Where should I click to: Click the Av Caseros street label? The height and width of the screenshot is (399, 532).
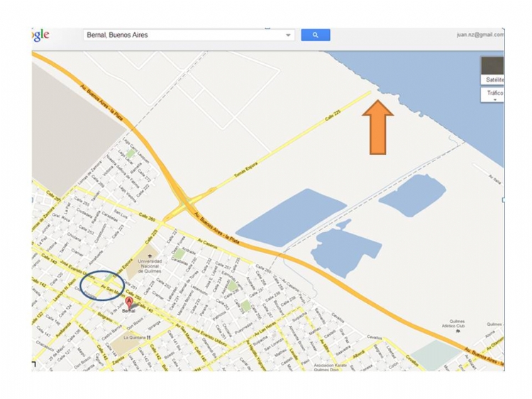click(207, 242)
